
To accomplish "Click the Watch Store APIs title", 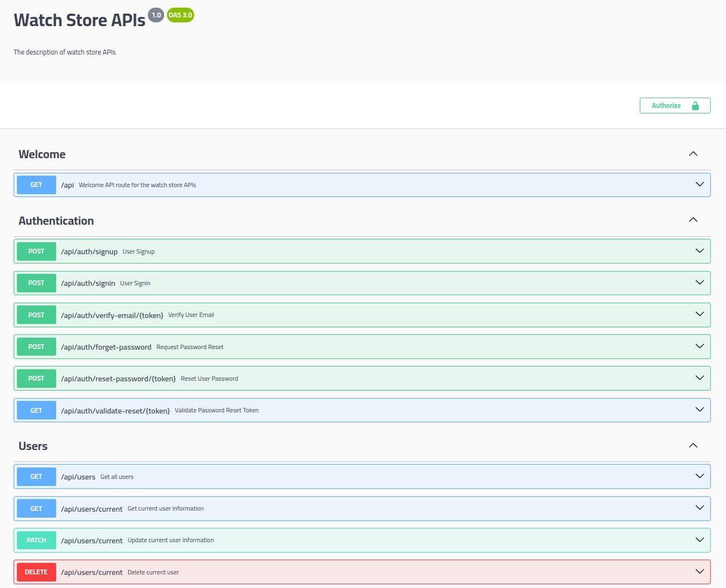I will click(x=80, y=20).
